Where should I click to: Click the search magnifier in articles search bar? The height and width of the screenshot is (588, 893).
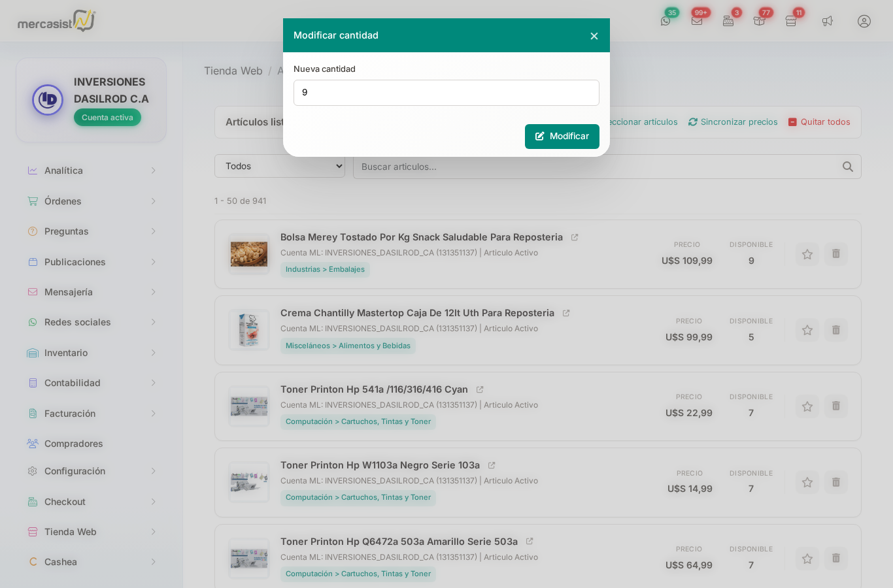(848, 167)
